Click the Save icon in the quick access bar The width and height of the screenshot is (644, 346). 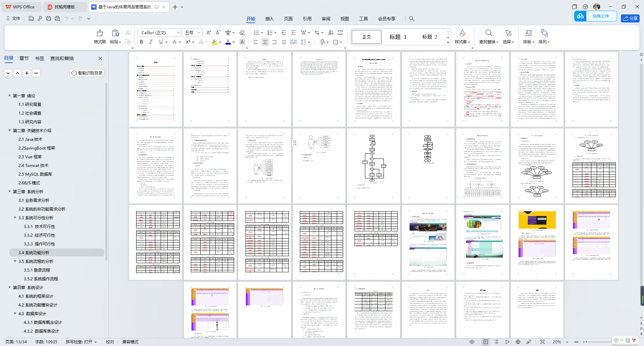pos(31,18)
